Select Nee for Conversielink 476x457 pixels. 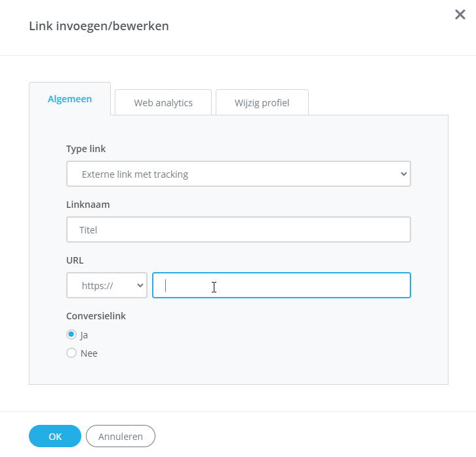(71, 353)
